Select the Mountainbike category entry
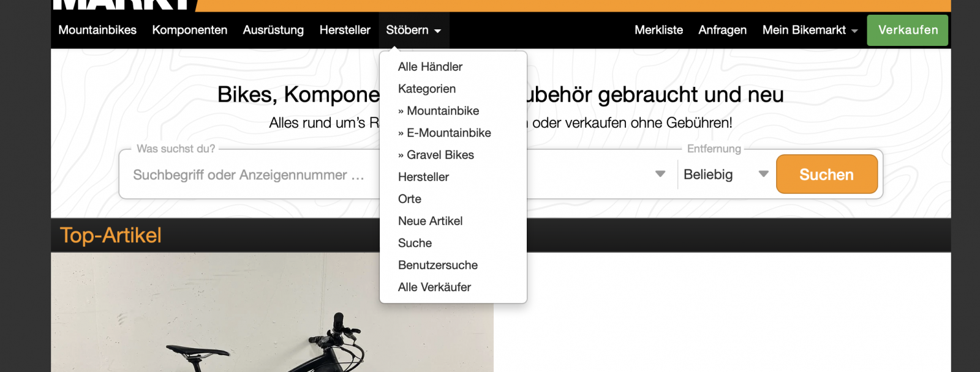980x372 pixels. click(x=442, y=111)
